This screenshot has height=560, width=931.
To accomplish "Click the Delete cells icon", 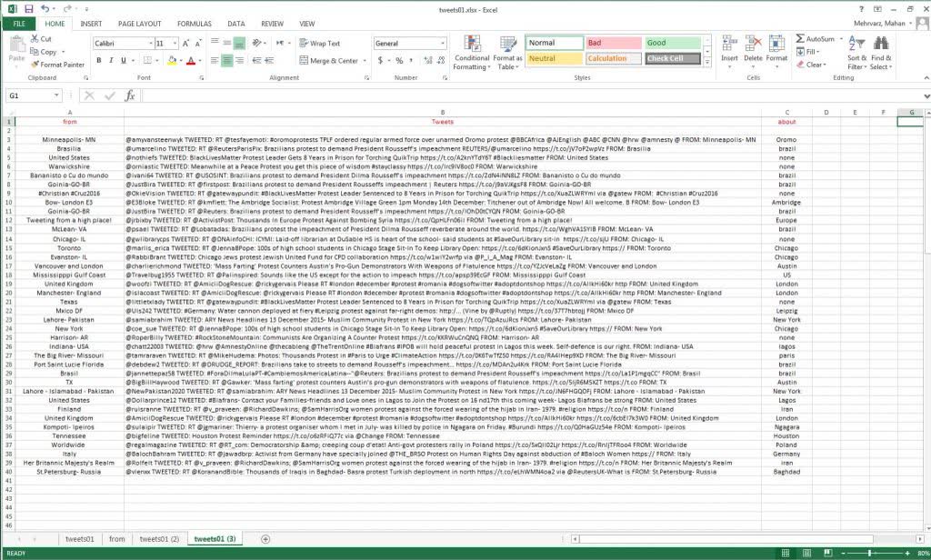I will click(x=753, y=44).
